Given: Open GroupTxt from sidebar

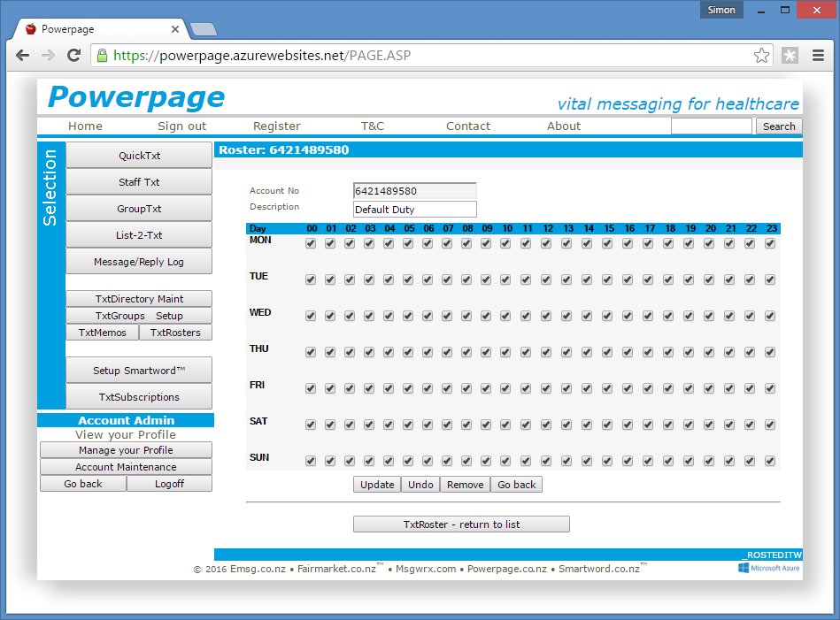Looking at the screenshot, I should [139, 208].
